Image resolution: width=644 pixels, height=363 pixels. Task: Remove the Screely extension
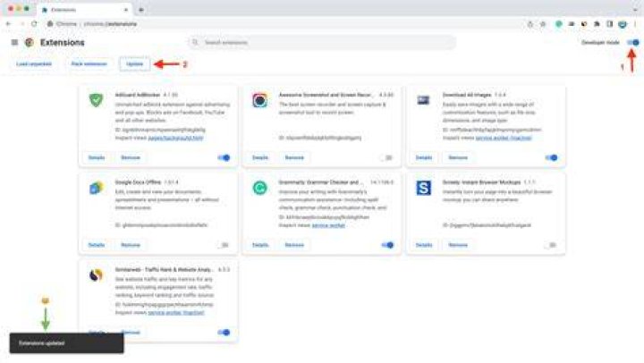click(458, 245)
